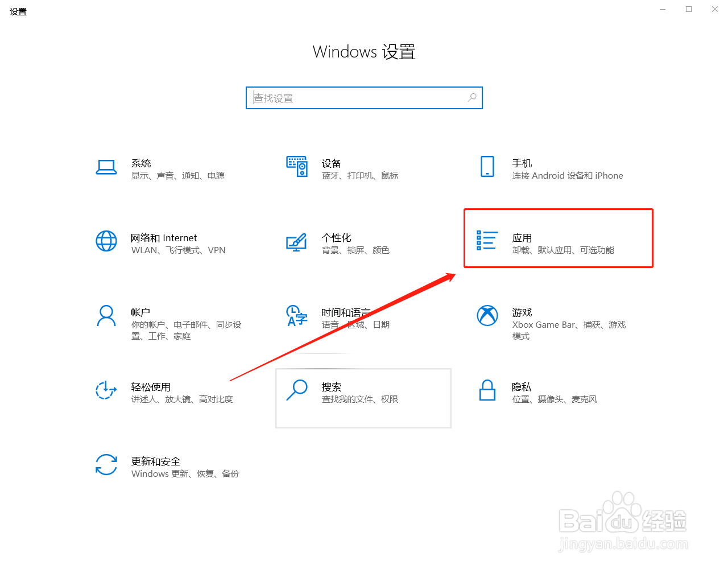Click the WLAN、飞行模式、VPN description
The height and width of the screenshot is (569, 728).
(x=179, y=250)
